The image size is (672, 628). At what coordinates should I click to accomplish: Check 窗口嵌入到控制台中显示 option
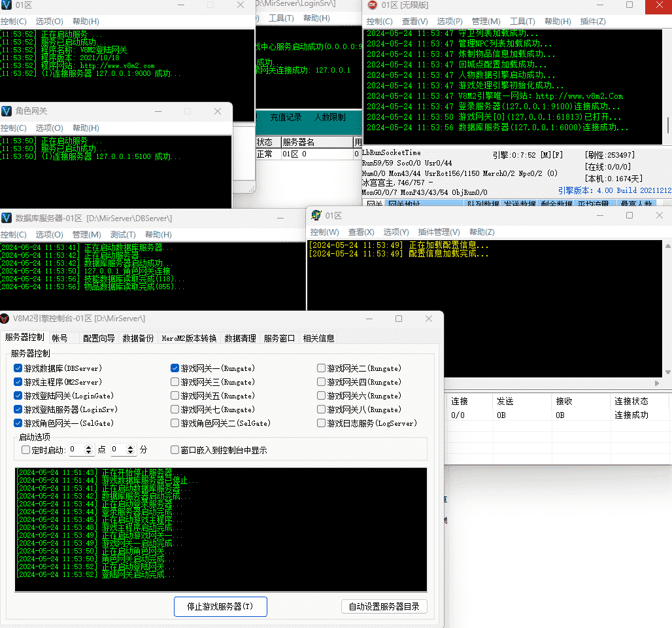pos(175,449)
